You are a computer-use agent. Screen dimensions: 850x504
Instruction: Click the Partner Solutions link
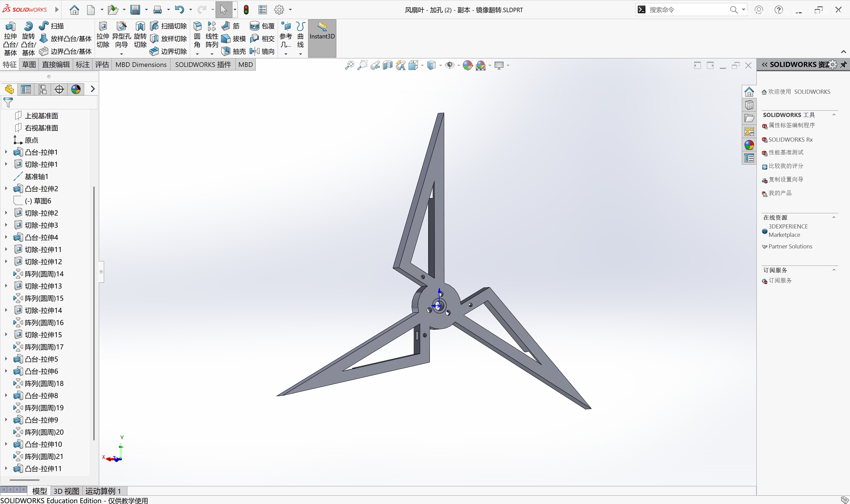pos(790,246)
